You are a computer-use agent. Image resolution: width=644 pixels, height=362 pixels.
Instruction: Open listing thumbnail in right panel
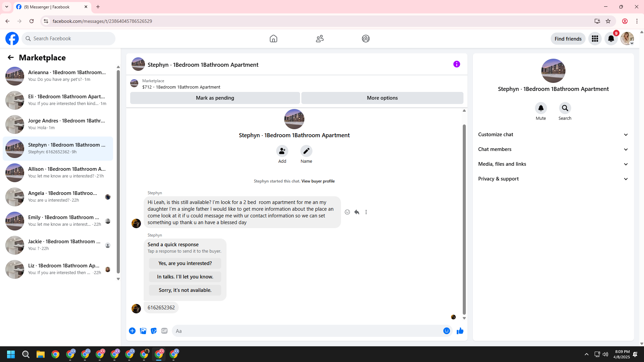click(x=553, y=71)
